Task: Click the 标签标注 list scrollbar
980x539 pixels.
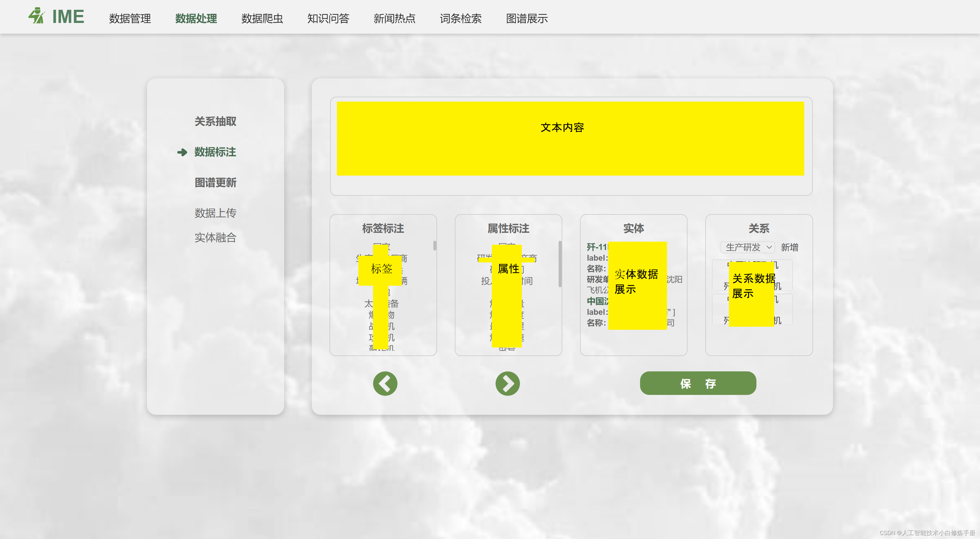Action: (435, 246)
